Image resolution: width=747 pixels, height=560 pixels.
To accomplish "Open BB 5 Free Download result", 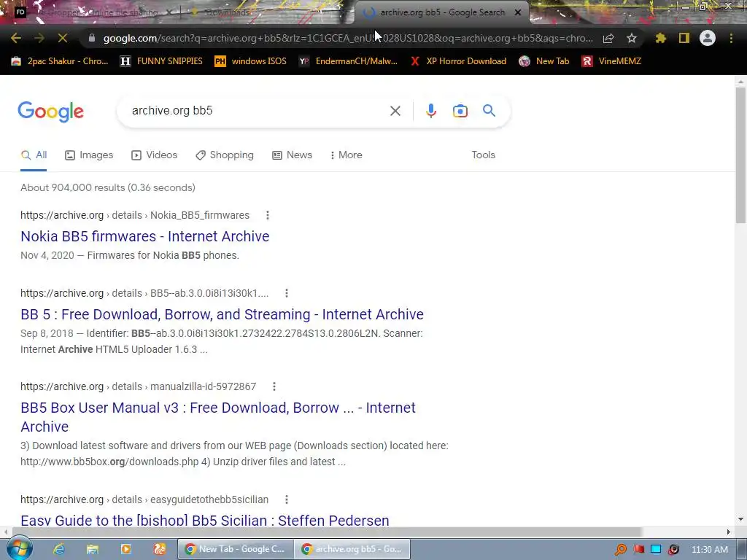I will click(x=222, y=314).
